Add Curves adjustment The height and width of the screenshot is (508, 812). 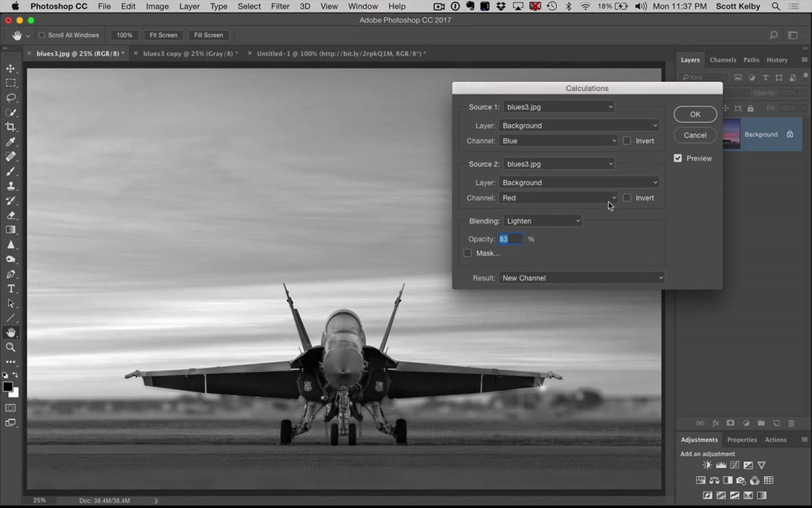(x=734, y=465)
